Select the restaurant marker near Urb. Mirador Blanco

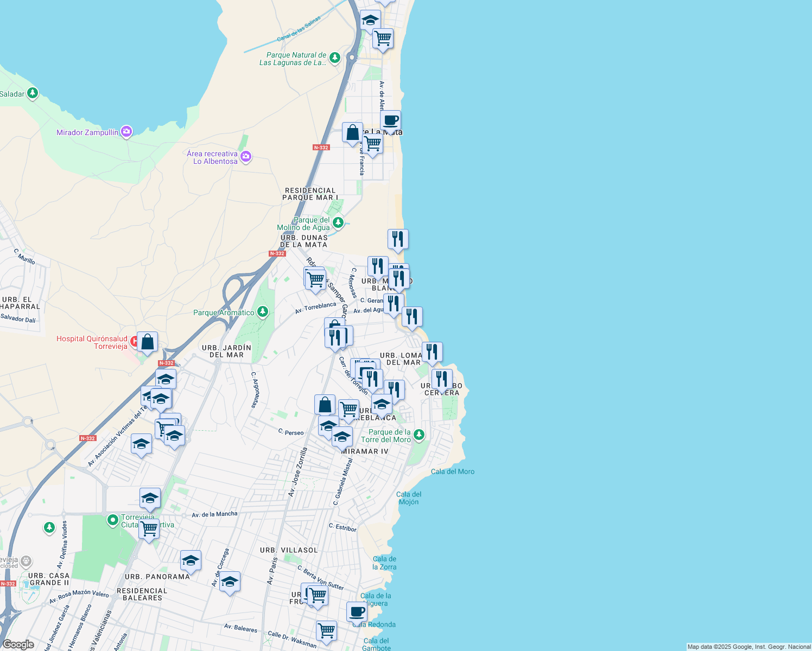pyautogui.click(x=378, y=266)
